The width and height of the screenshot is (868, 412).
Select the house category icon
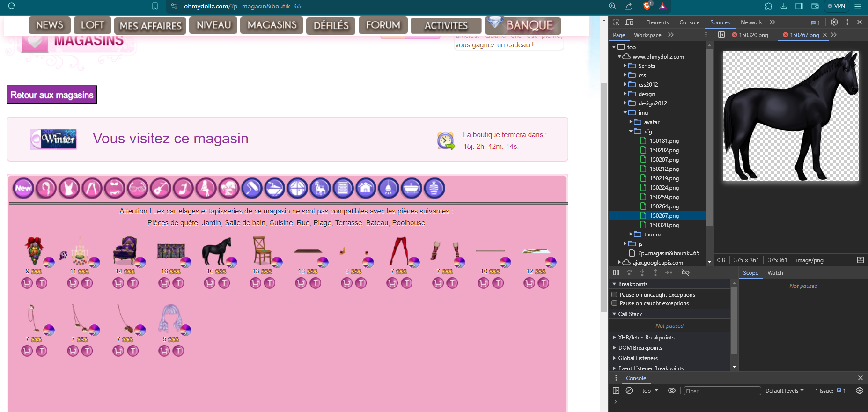[x=366, y=188]
